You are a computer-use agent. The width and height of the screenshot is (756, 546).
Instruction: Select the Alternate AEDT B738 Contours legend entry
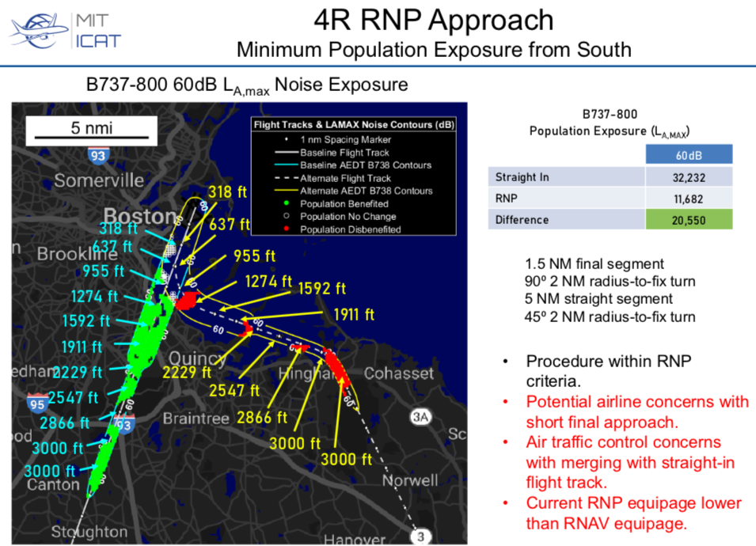click(366, 191)
